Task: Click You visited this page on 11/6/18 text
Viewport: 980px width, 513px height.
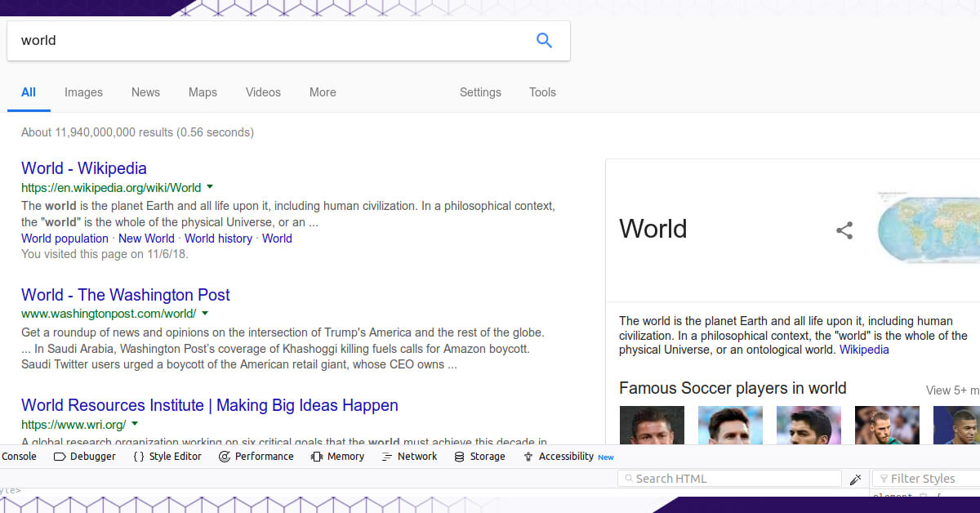Action: coord(105,254)
